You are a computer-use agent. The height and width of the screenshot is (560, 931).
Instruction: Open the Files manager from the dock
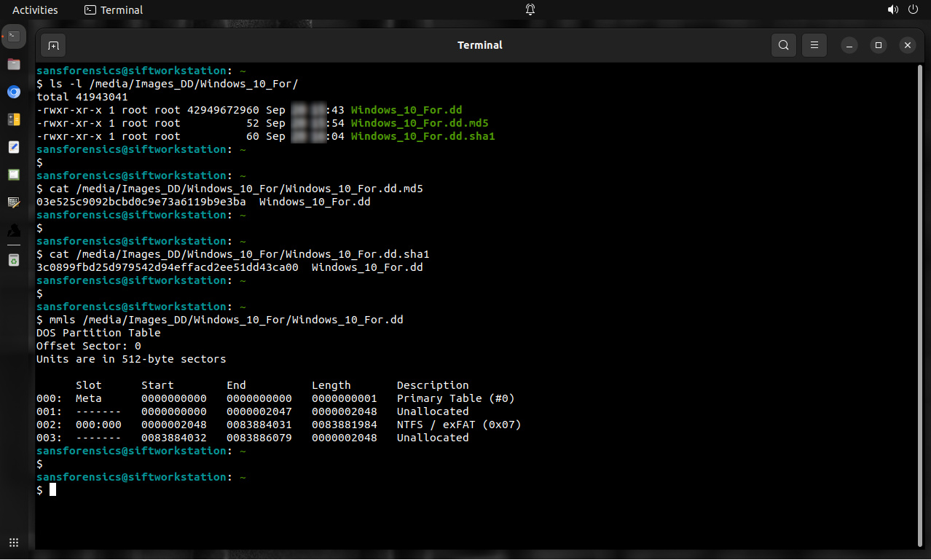click(x=14, y=64)
